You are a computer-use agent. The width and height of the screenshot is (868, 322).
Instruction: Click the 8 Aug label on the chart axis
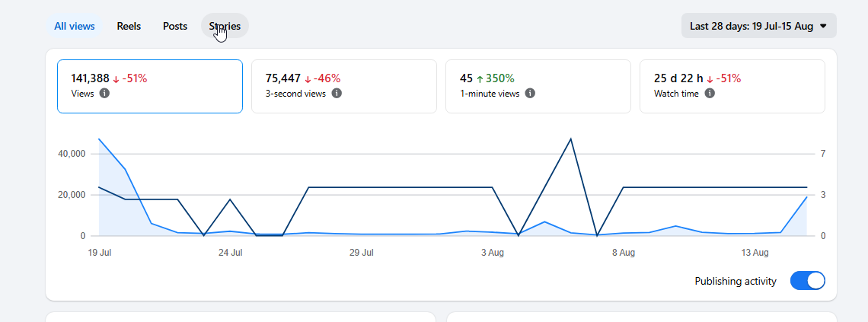tap(624, 253)
